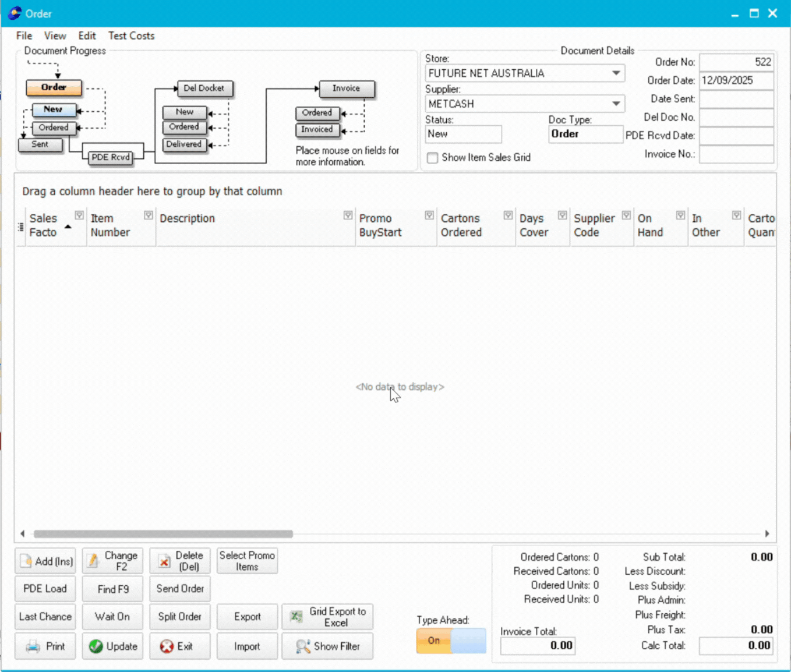
Task: Enable the Show Item Sales Grid checkbox
Action: [x=432, y=158]
